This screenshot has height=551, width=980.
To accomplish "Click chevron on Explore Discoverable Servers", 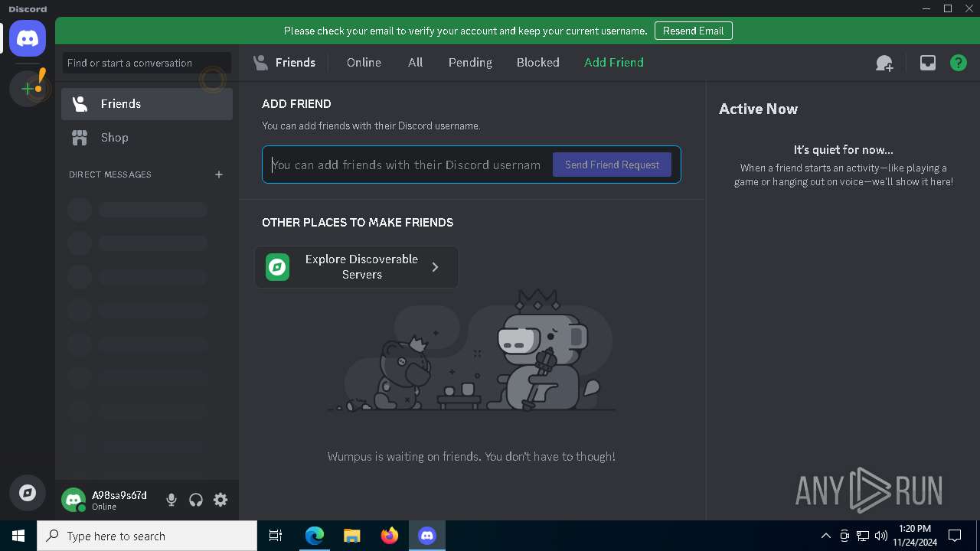I will (435, 267).
